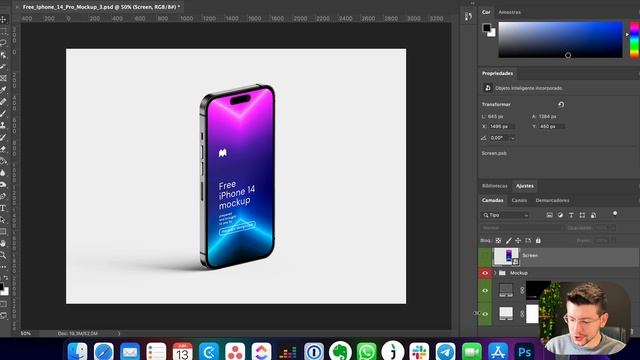640x360 pixels.
Task: Lock all padlock icon in layers panel
Action: (x=538, y=241)
